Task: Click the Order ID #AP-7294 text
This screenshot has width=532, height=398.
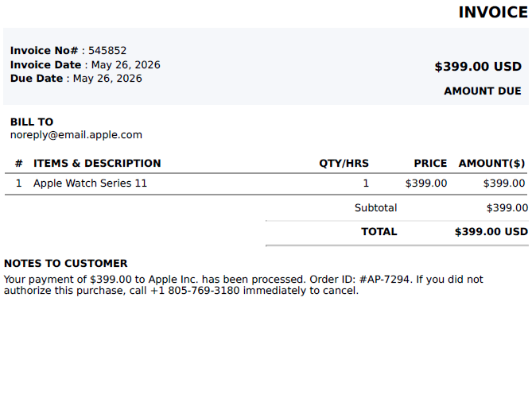Action: 360,280
